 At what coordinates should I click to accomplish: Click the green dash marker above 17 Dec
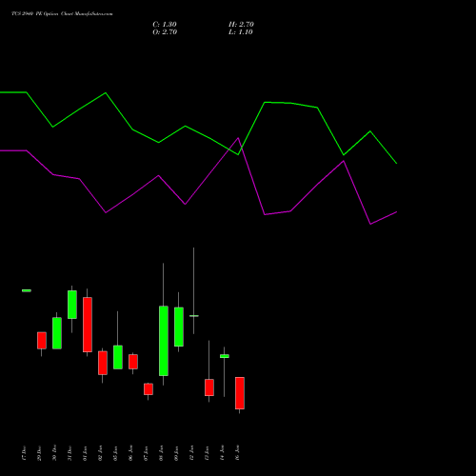pyautogui.click(x=27, y=290)
